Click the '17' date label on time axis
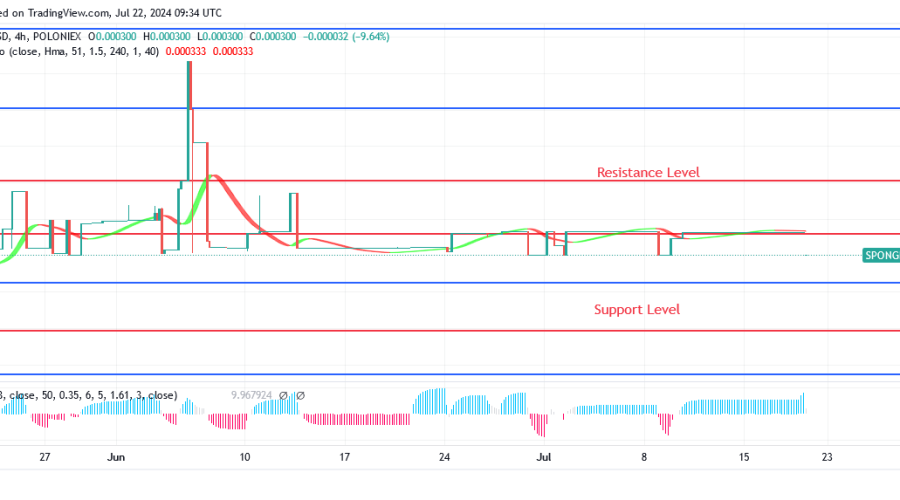The height and width of the screenshot is (500, 900). tap(344, 457)
